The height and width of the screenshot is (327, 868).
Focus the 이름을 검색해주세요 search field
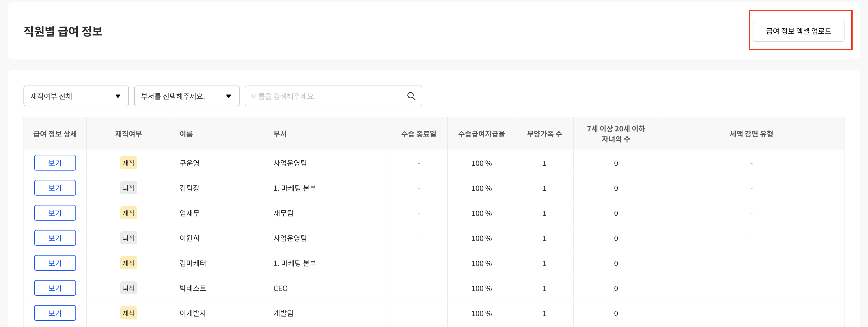click(x=323, y=96)
